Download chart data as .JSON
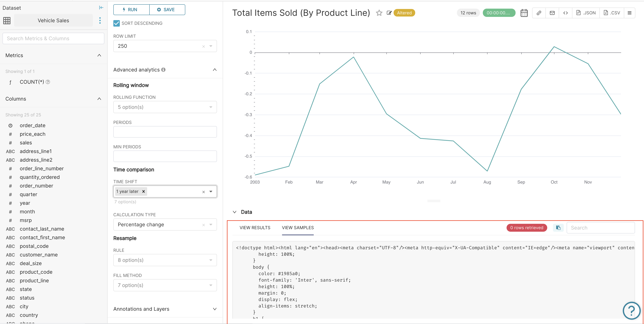 [x=586, y=13]
